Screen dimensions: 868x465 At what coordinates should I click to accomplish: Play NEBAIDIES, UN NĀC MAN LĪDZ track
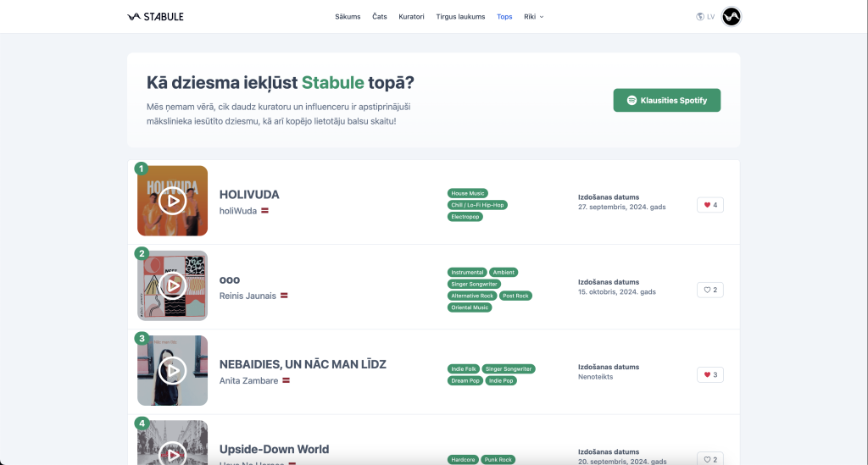(172, 370)
